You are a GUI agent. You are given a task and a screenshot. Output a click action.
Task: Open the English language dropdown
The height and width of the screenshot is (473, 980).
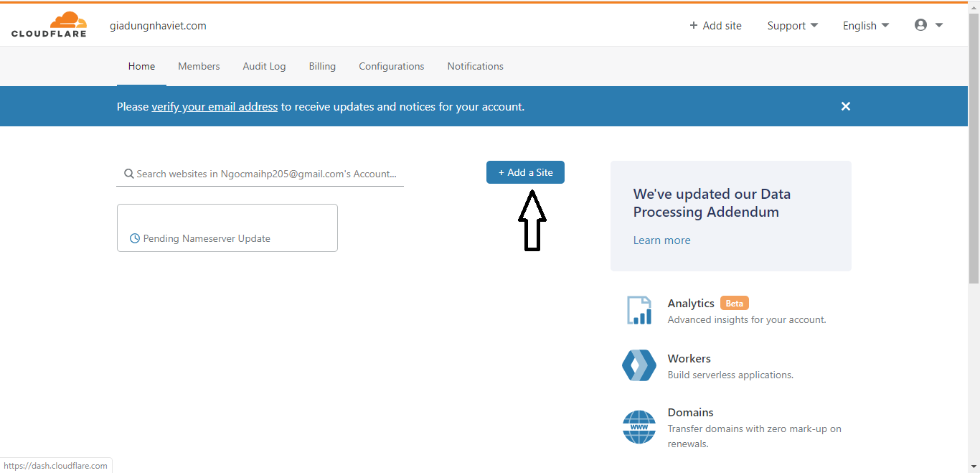tap(865, 25)
